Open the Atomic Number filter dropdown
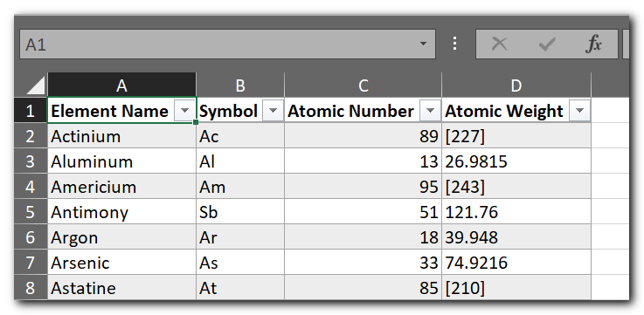 tap(430, 111)
